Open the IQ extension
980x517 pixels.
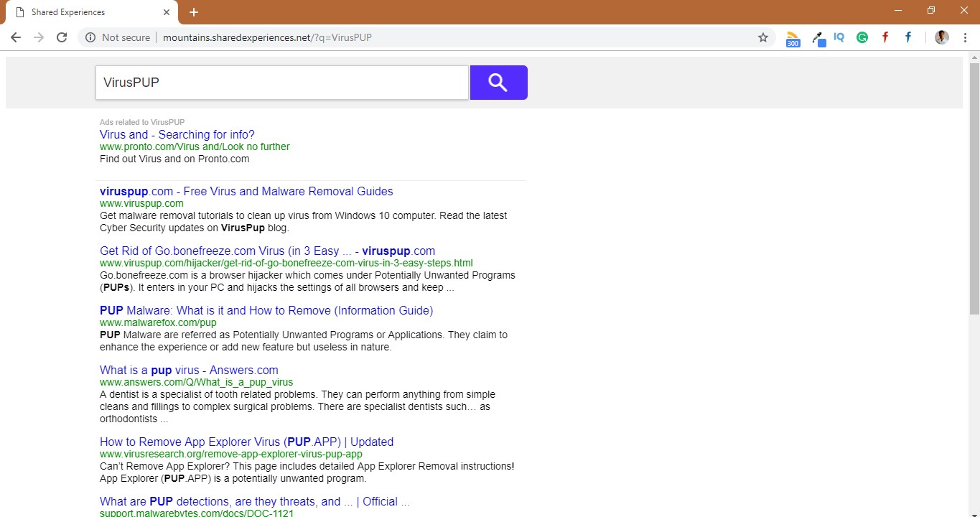pyautogui.click(x=839, y=37)
